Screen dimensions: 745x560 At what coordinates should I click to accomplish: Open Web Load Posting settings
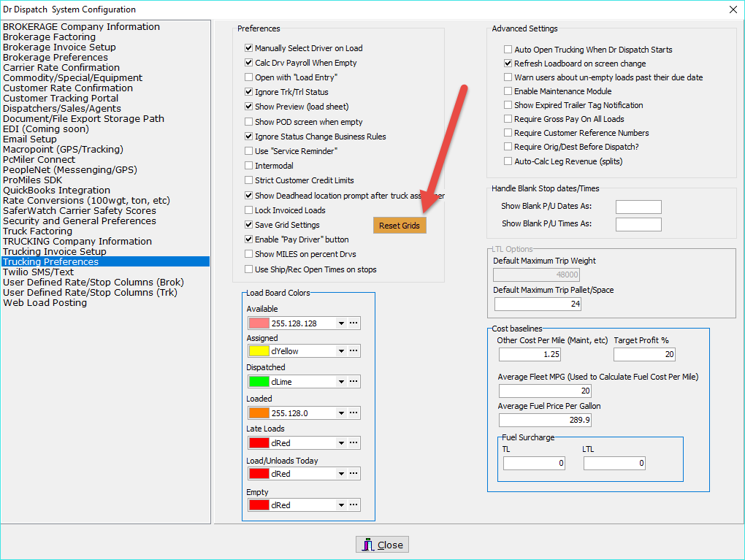tap(45, 302)
